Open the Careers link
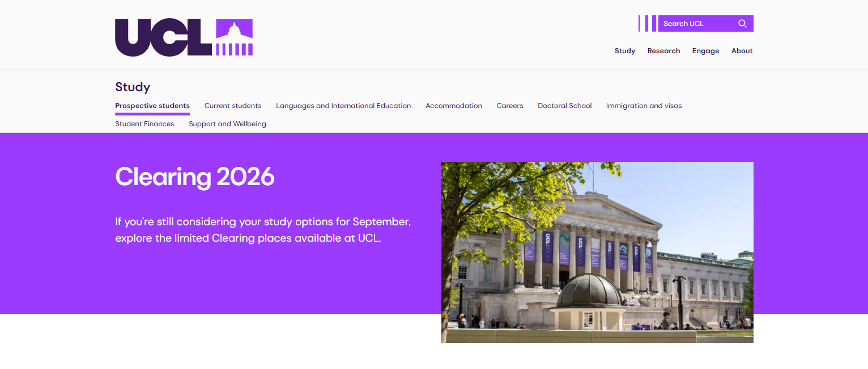The image size is (868, 369). [510, 106]
